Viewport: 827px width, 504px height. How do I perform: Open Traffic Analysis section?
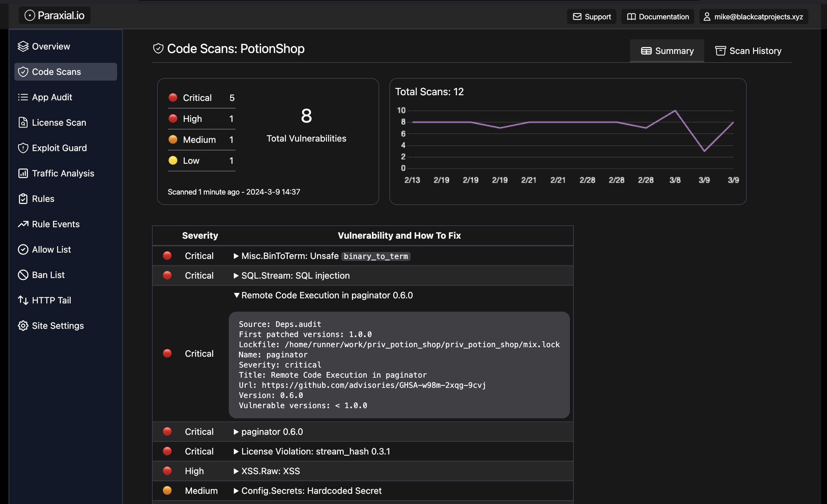click(x=65, y=173)
